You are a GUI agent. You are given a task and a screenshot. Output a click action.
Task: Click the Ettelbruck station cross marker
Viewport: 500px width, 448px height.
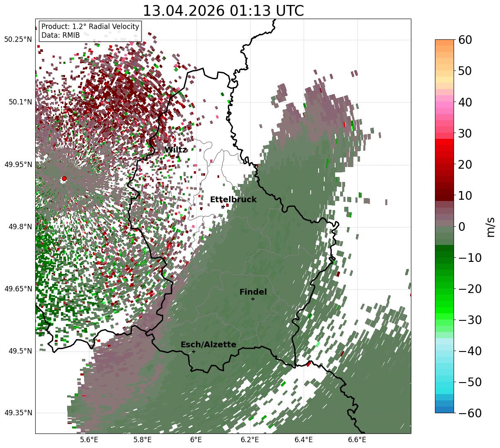pos(223,206)
